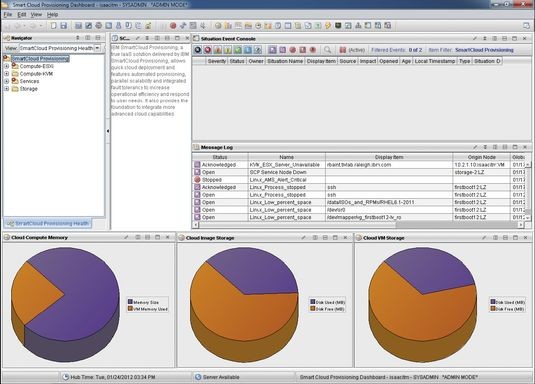Sort by the Local Timestamp column header
The image size is (535, 384).
click(x=435, y=61)
